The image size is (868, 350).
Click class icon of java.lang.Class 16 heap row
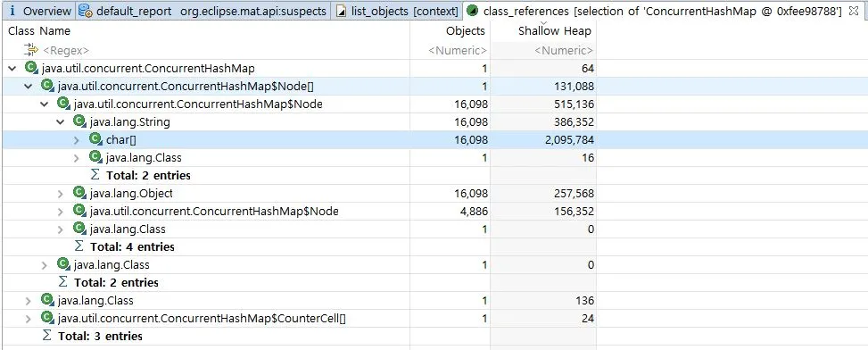95,157
